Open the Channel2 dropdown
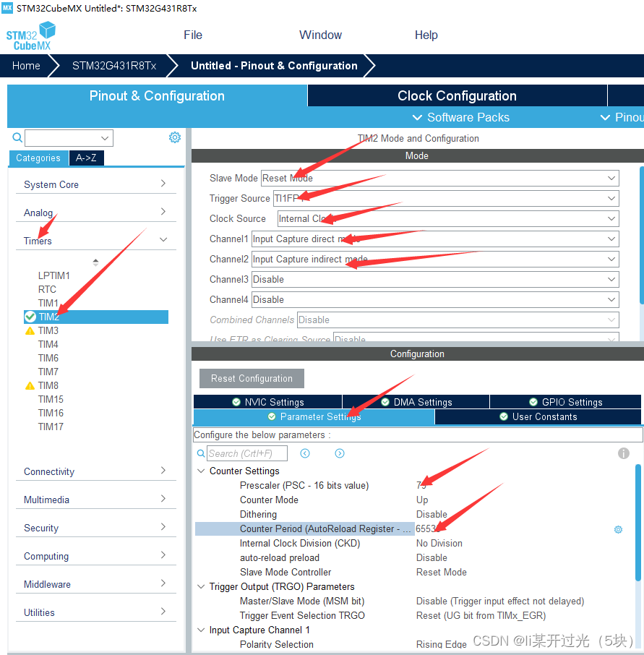The height and width of the screenshot is (655, 644). [x=435, y=259]
